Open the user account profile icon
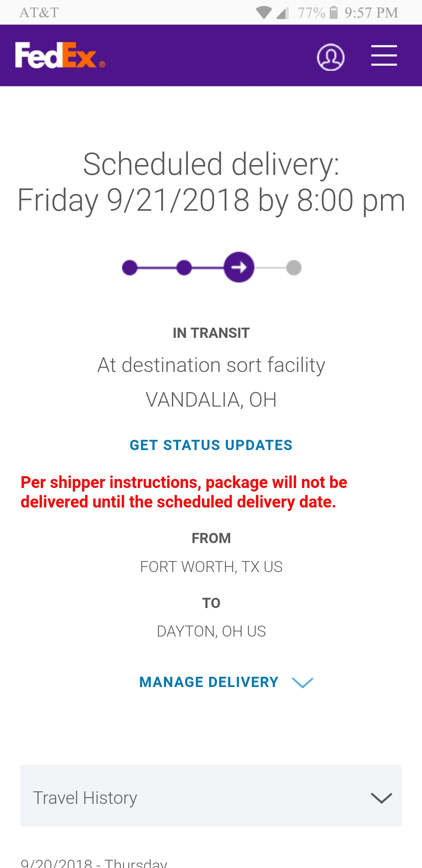Viewport: 422px width, 868px height. click(x=331, y=57)
